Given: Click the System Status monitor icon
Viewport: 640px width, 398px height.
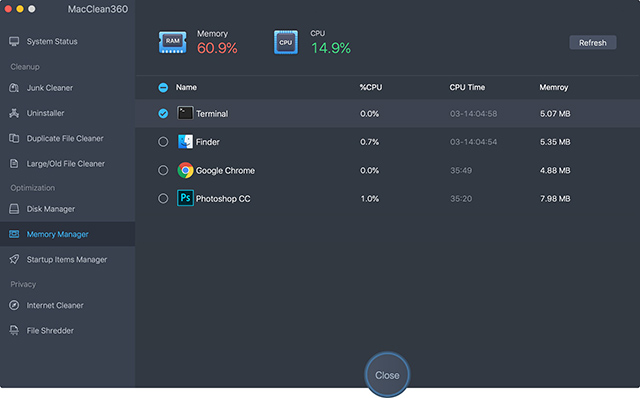Looking at the screenshot, I should click(x=14, y=42).
